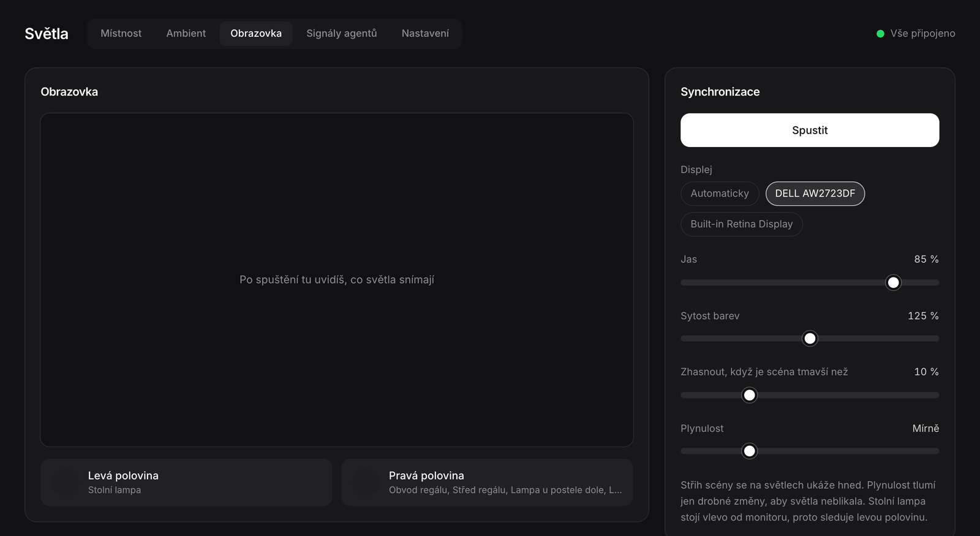Go to the Signály agentů tab
The height and width of the screenshot is (536, 980).
342,34
